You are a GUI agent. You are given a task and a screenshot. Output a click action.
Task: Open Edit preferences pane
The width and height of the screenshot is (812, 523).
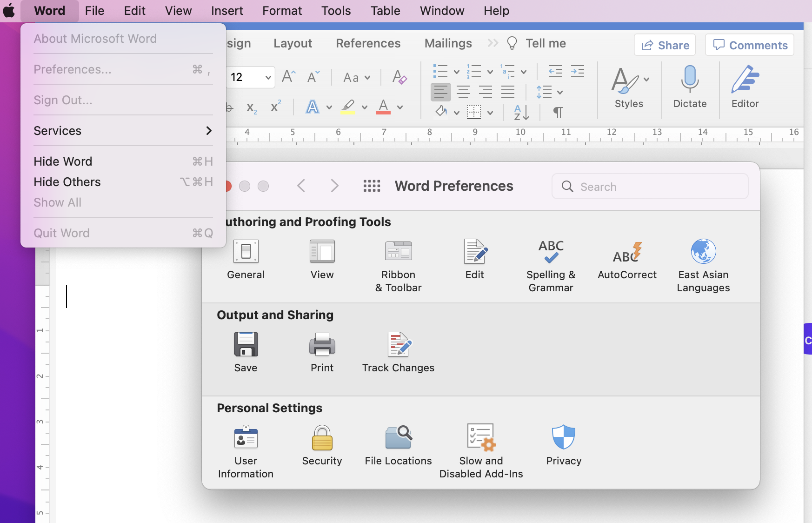click(475, 260)
